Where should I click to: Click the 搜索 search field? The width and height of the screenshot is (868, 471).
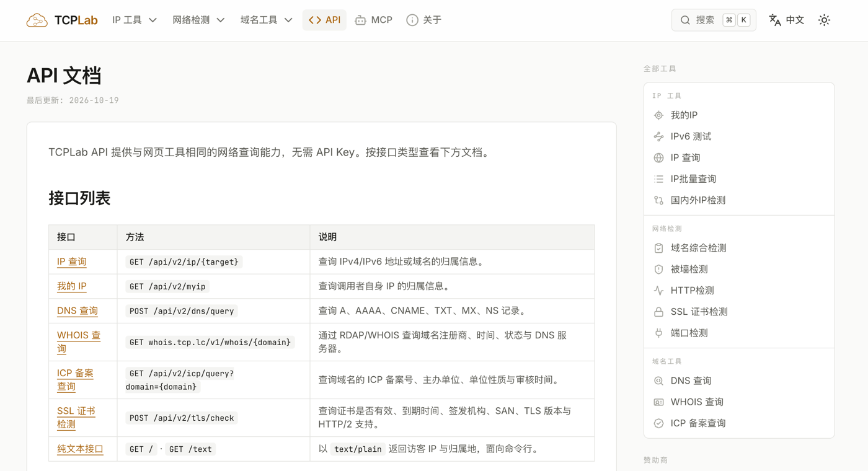(714, 20)
